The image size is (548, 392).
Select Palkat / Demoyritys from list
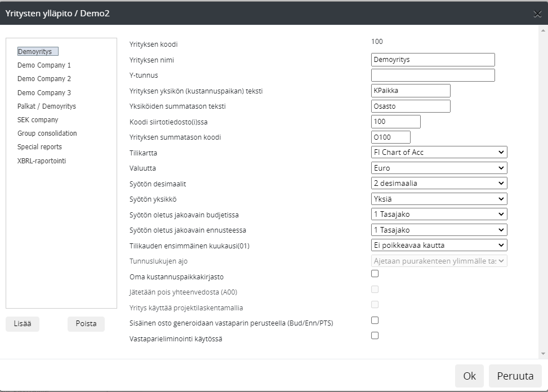47,106
